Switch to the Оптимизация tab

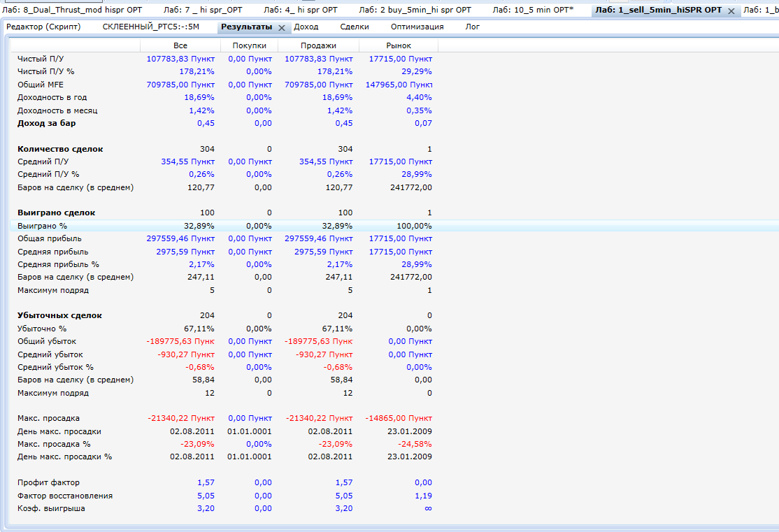click(x=417, y=27)
